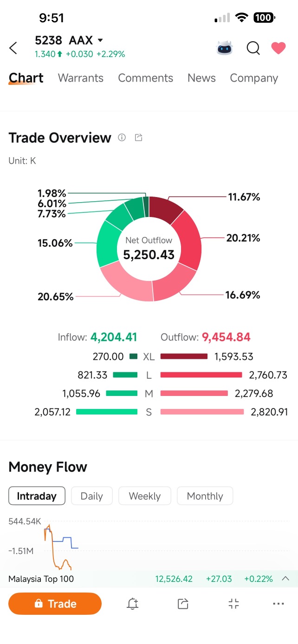Switch to the News tab
The image size is (298, 644).
[201, 78]
